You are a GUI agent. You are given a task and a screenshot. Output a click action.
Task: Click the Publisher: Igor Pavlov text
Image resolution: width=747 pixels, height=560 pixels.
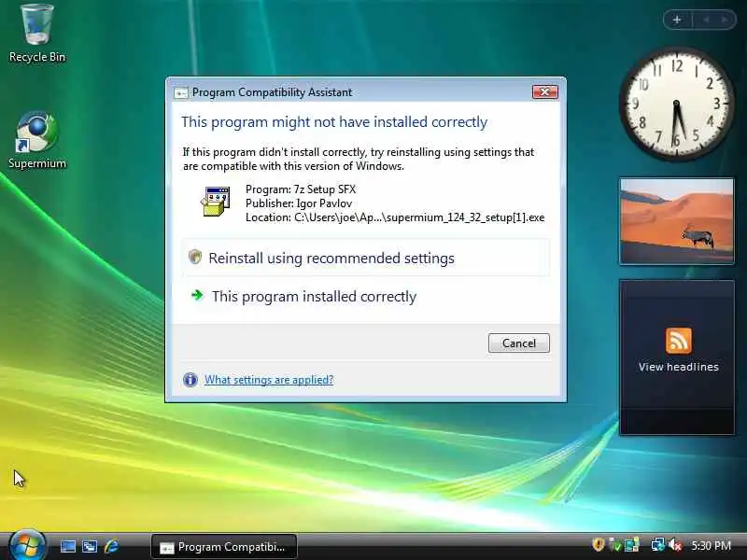pos(299,203)
